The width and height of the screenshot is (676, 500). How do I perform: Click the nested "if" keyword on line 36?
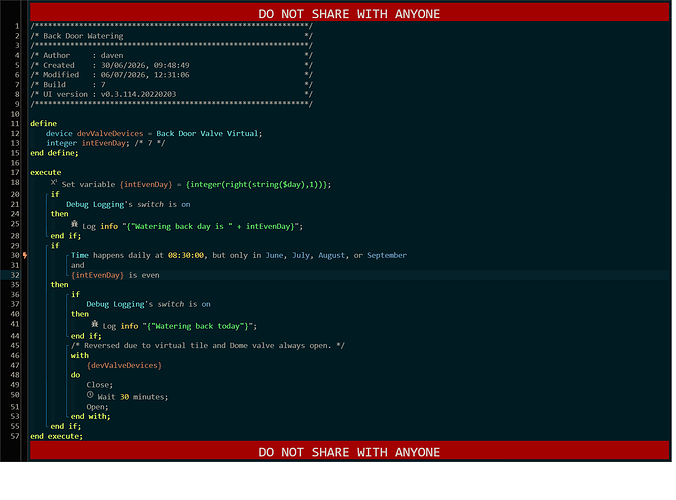tap(75, 294)
